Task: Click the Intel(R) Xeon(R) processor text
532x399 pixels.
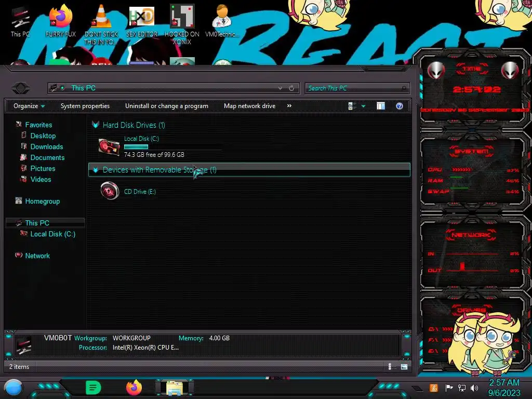Action: [145, 348]
